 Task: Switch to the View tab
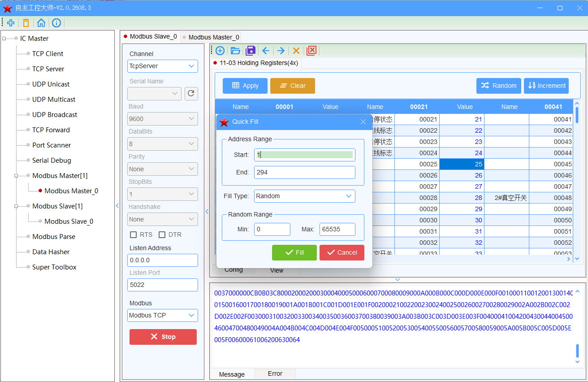(x=277, y=270)
